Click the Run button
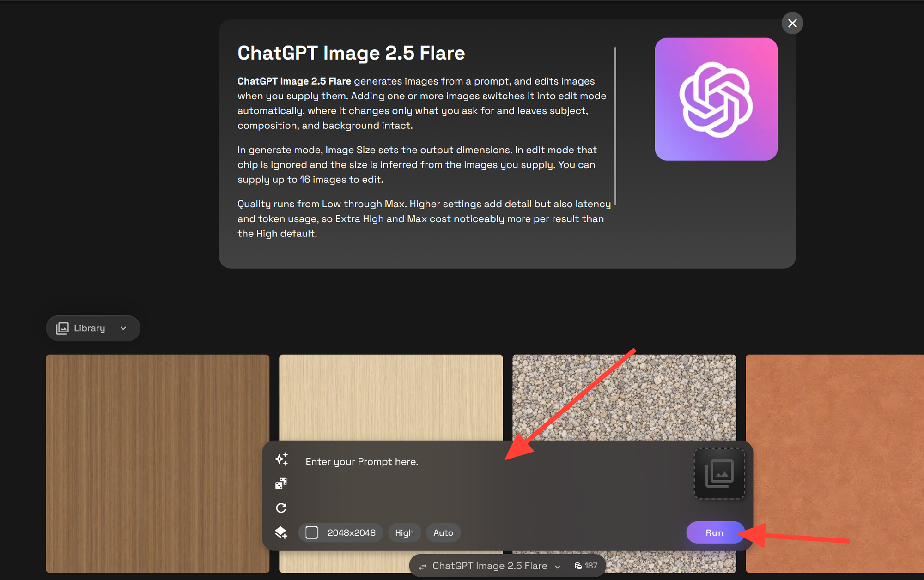This screenshot has height=580, width=924. 715,532
